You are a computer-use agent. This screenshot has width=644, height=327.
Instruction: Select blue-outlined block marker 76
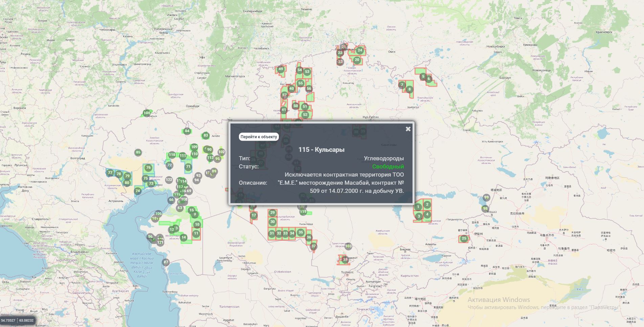pos(148,168)
